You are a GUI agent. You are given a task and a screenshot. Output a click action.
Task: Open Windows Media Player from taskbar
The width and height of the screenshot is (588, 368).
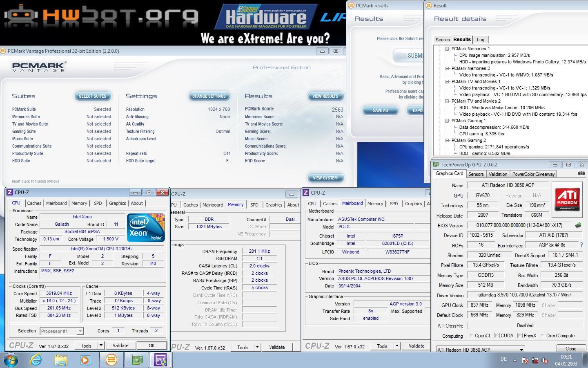85,360
